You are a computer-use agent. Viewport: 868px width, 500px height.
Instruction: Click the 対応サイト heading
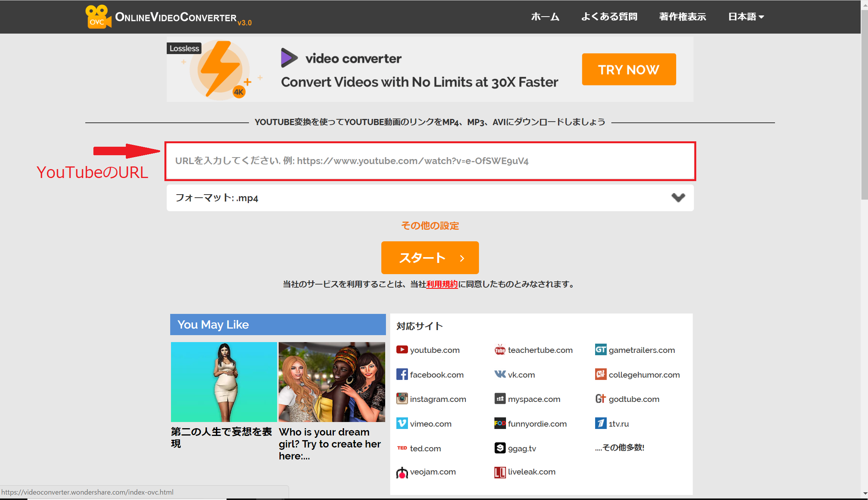(420, 326)
